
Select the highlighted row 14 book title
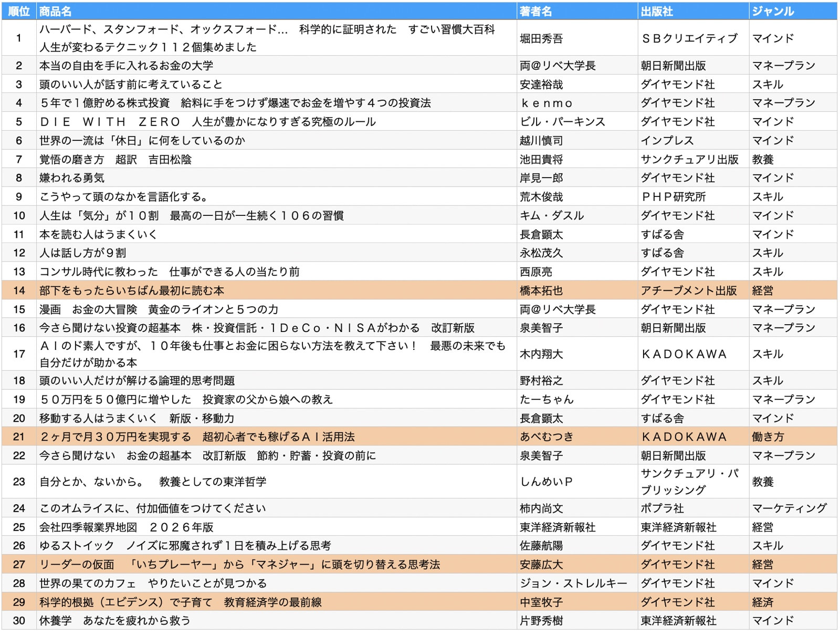132,290
